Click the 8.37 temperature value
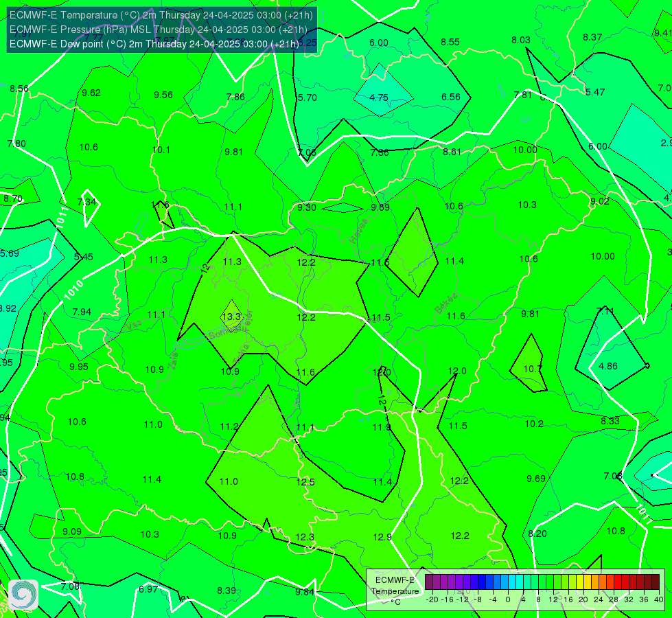 [592, 37]
